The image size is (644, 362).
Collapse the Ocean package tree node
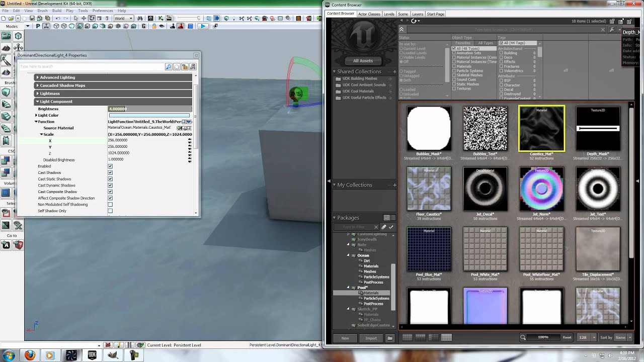348,255
